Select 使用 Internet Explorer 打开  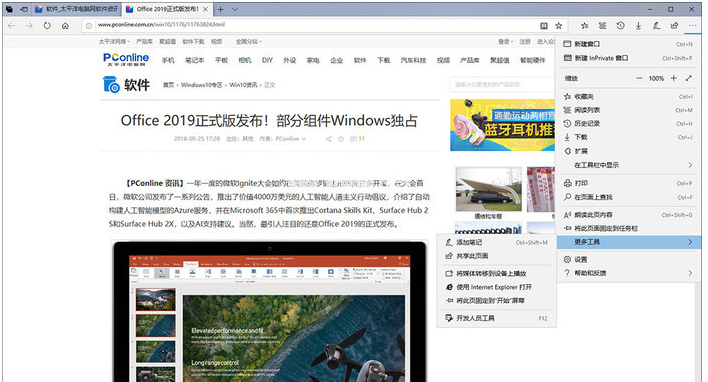point(496,287)
